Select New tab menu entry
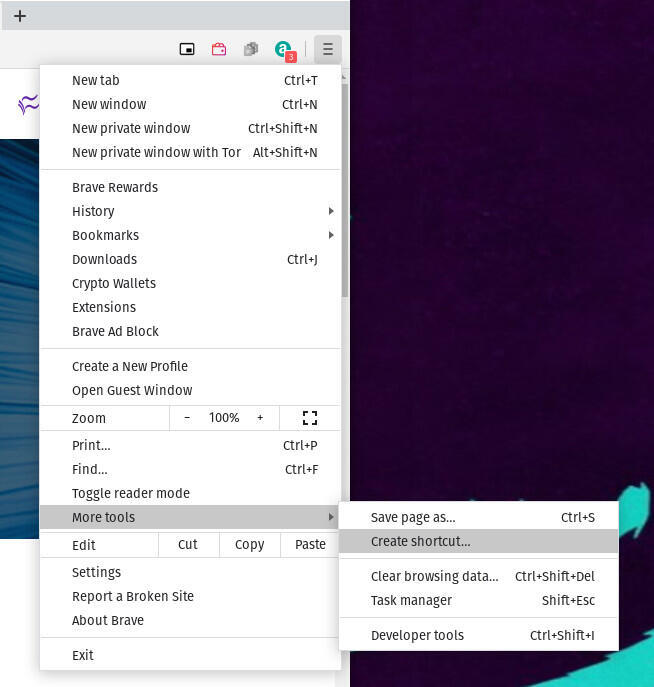Screen dimensions: 654x687 190,81
